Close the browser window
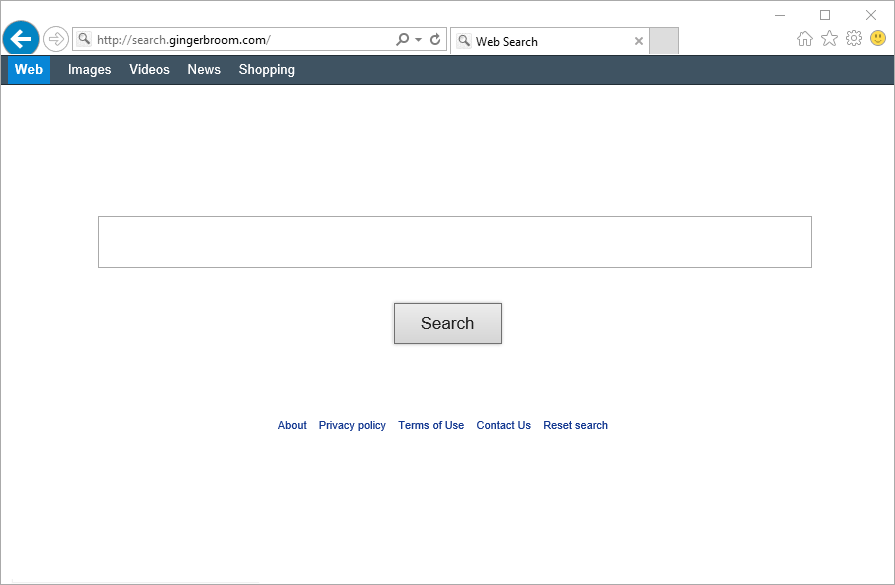895x585 pixels. [x=870, y=15]
